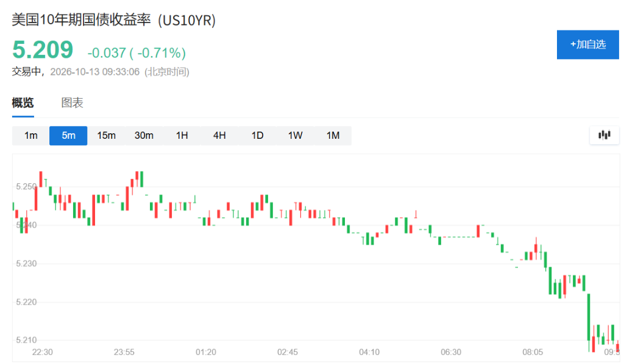Click the current yield value 5.209
This screenshot has height=364, width=624.
43,50
